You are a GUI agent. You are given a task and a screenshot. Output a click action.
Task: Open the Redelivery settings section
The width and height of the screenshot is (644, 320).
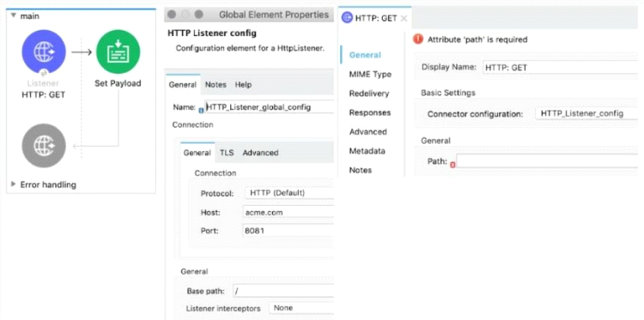[369, 94]
